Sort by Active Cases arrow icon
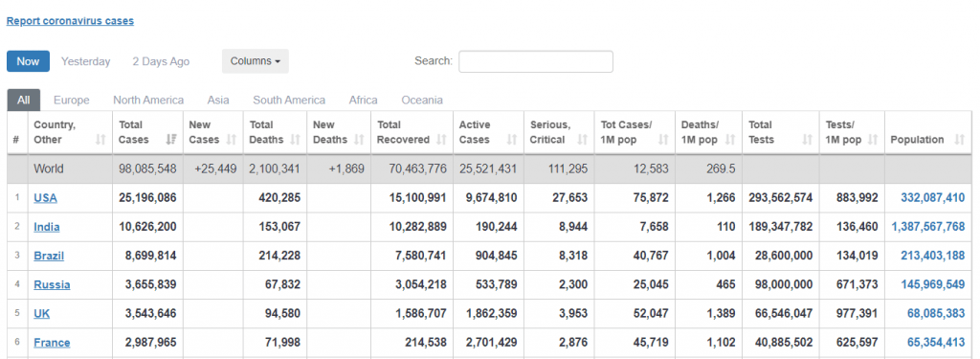The width and height of the screenshot is (980, 359). [x=512, y=140]
